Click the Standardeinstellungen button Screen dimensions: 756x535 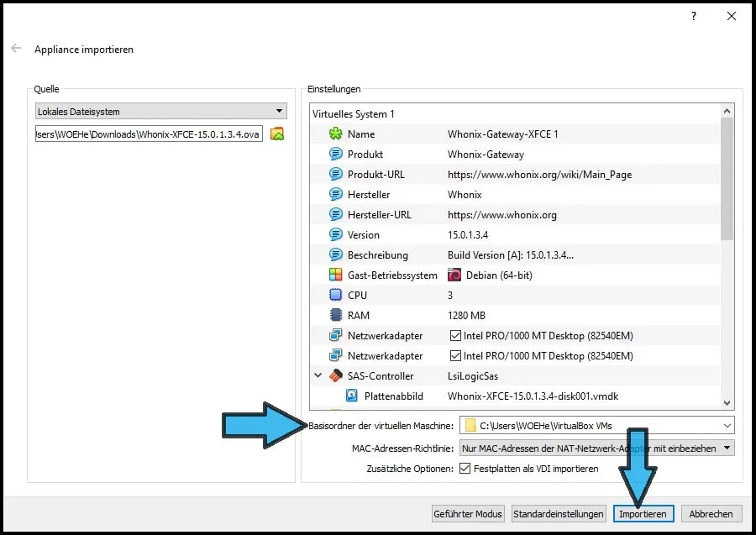[x=559, y=514]
